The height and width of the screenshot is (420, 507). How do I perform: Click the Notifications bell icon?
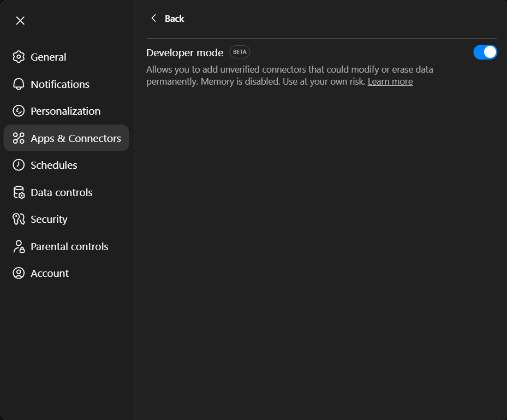pos(19,84)
